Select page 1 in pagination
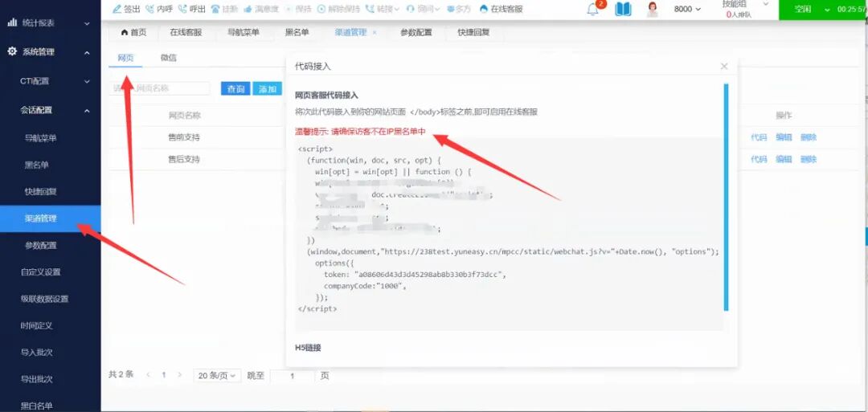 point(164,375)
